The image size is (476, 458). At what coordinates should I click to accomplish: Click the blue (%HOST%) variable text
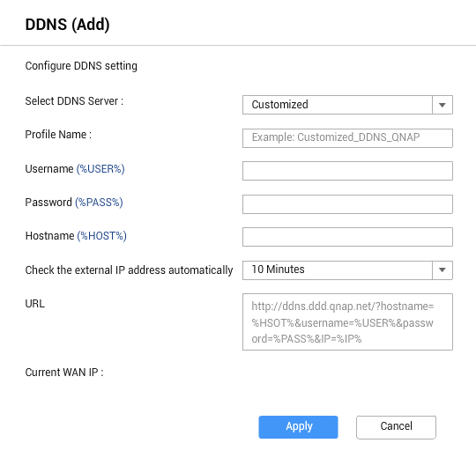(101, 236)
